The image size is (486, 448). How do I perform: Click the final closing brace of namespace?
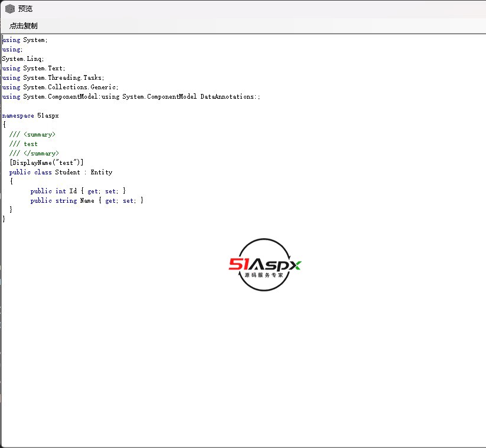pos(4,219)
